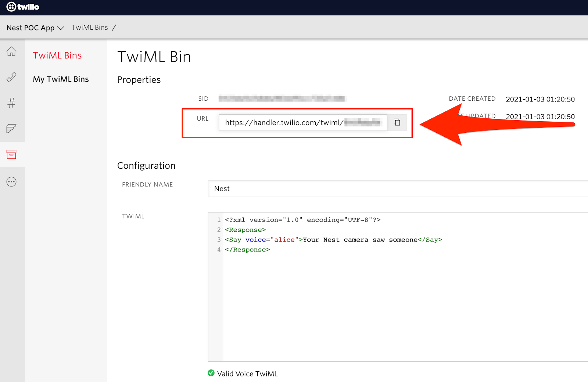Image resolution: width=588 pixels, height=382 pixels.
Task: Click the DATE CREATED label
Action: (472, 99)
